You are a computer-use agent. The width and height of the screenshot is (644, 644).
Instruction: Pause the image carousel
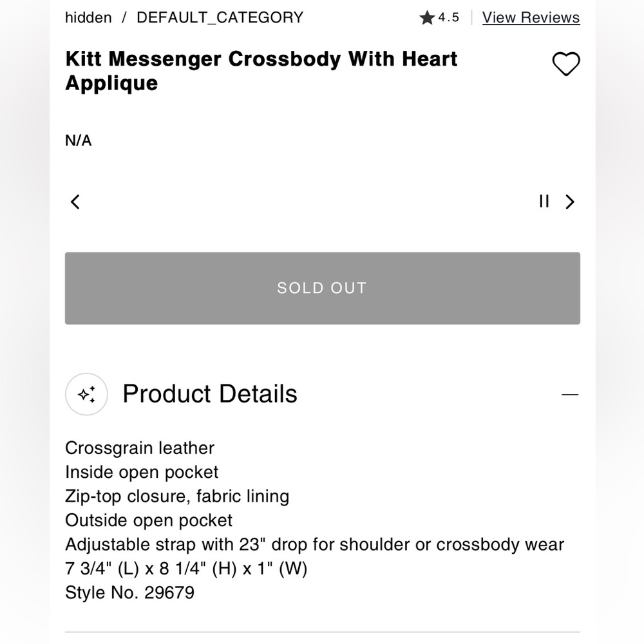(544, 202)
